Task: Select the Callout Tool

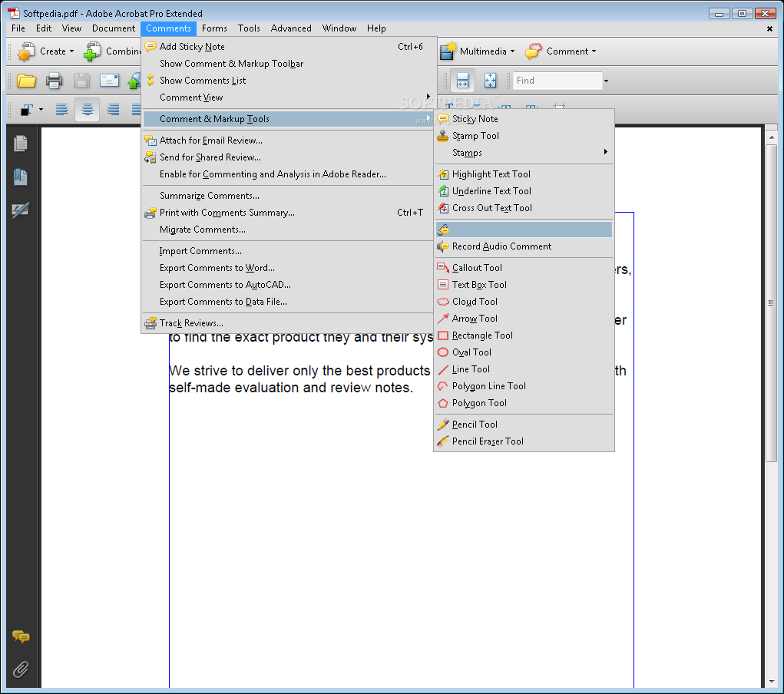Action: (524, 268)
